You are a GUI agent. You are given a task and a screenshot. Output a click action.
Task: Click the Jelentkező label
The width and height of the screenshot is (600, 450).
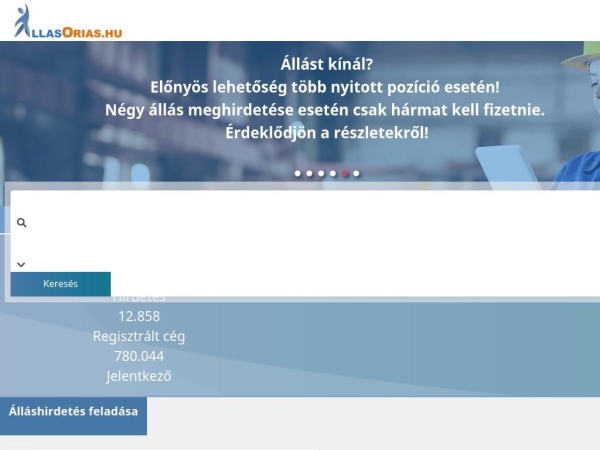139,376
